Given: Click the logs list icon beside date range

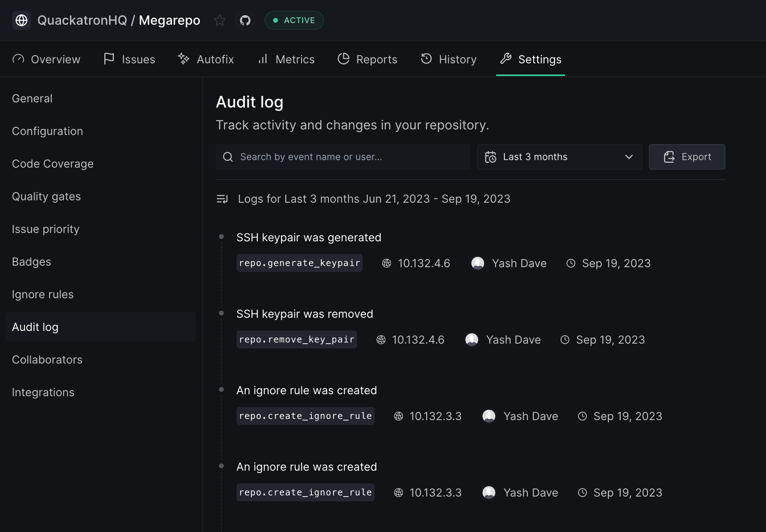Looking at the screenshot, I should point(222,199).
